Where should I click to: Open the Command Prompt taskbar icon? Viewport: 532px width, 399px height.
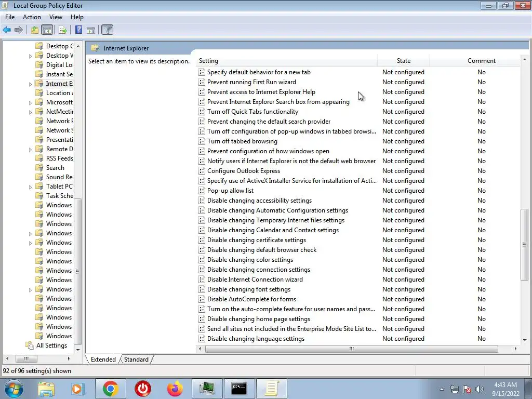pos(239,389)
